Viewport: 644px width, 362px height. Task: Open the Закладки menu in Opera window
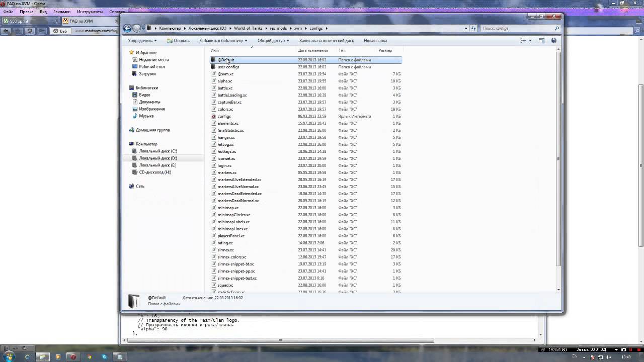pos(62,12)
